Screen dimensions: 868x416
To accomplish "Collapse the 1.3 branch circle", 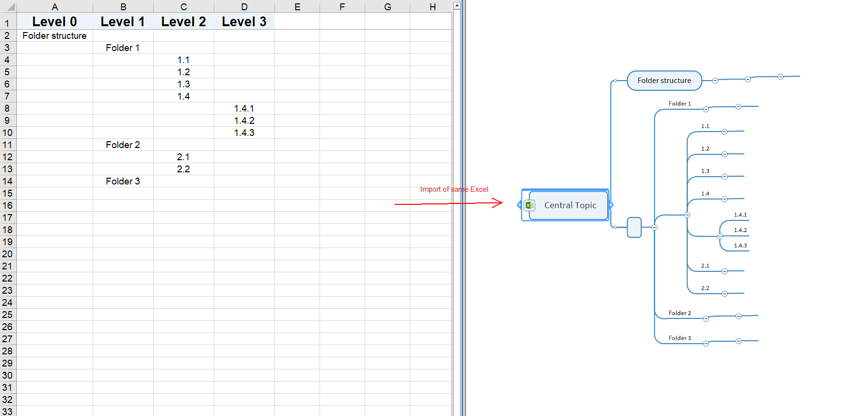I will tap(724, 177).
